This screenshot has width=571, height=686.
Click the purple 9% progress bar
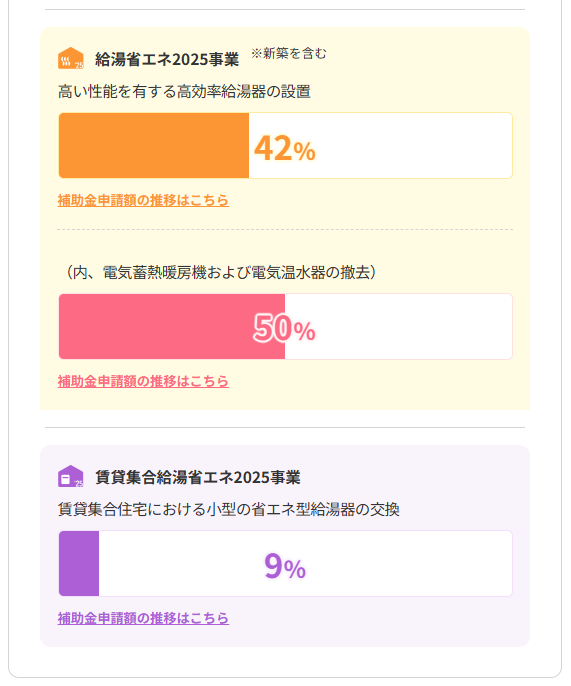[x=285, y=564]
